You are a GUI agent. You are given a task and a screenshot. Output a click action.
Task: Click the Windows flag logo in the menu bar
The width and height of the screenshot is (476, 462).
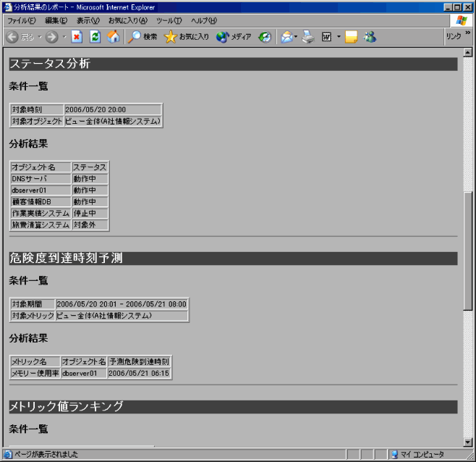coord(462,21)
